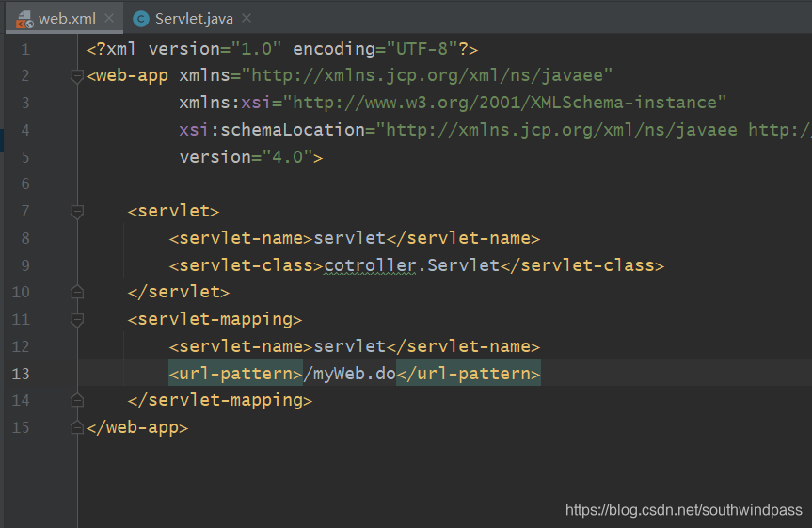Switch to the web.xml tab
The height and width of the screenshot is (528, 812).
pyautogui.click(x=65, y=19)
